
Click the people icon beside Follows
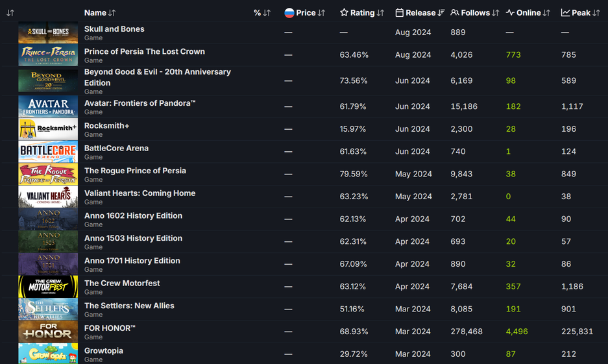[455, 13]
